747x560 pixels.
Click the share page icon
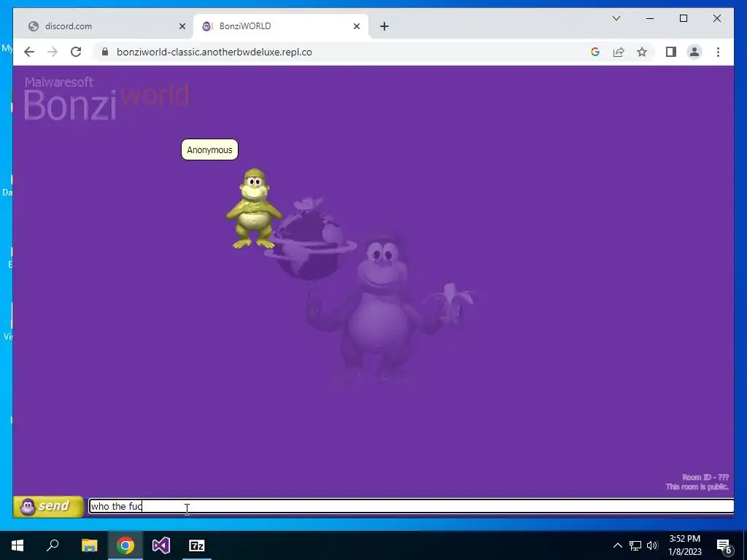point(619,52)
